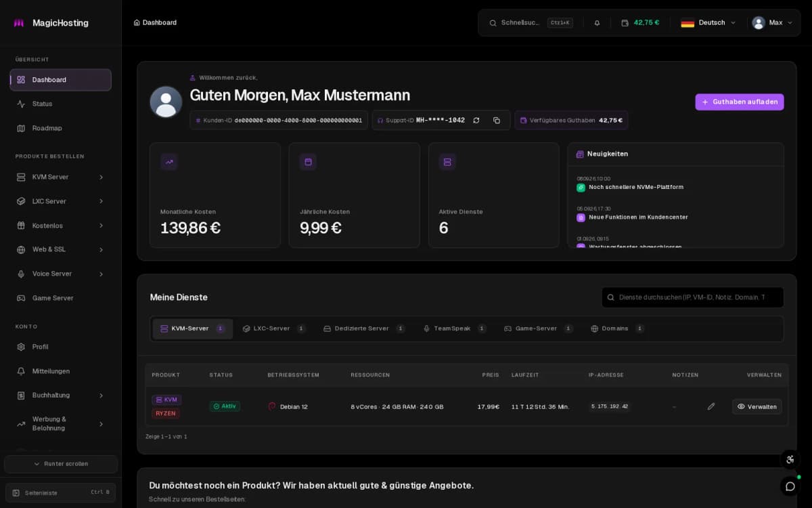812x508 pixels.
Task: Open the Dashboard sidebar item
Action: point(60,80)
